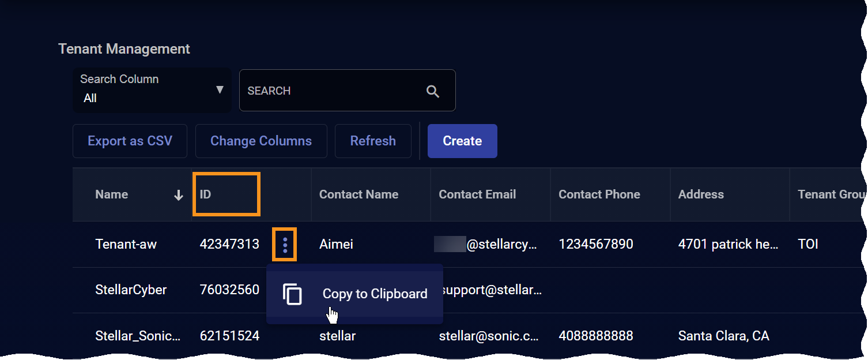Refresh the tenant list
Screen dimensions: 868x360
click(x=373, y=141)
